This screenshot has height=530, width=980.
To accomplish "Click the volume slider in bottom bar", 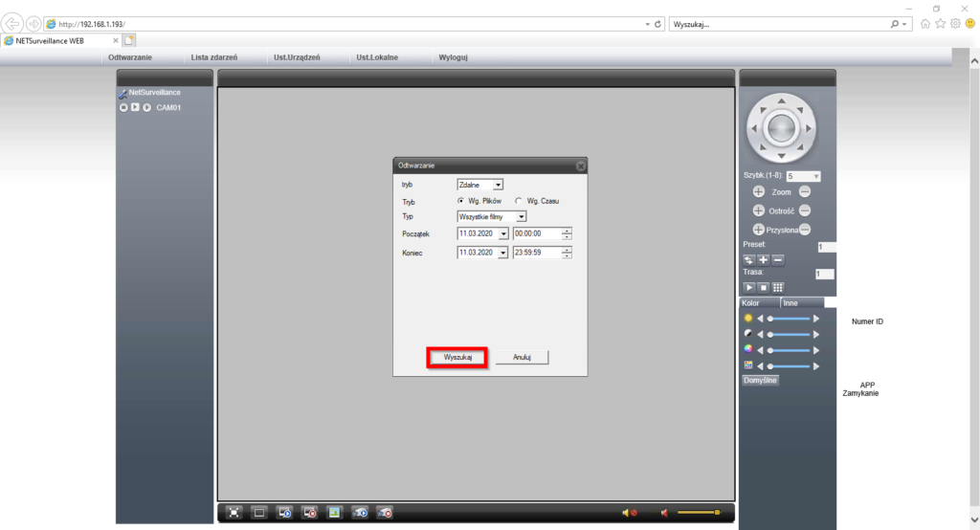I will click(699, 514).
